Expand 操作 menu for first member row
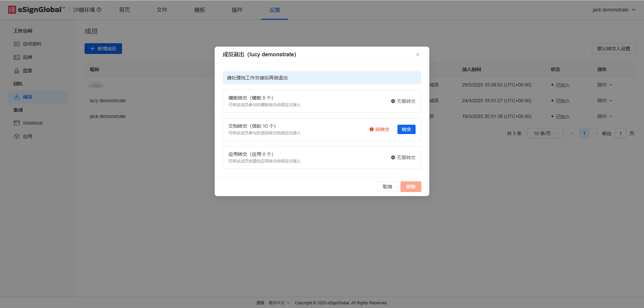The width and height of the screenshot is (644, 308). [x=605, y=85]
